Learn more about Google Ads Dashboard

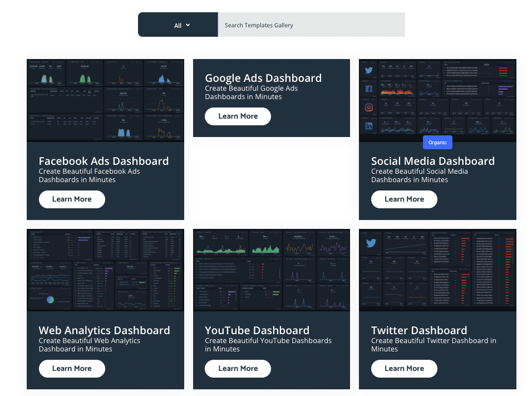click(238, 116)
